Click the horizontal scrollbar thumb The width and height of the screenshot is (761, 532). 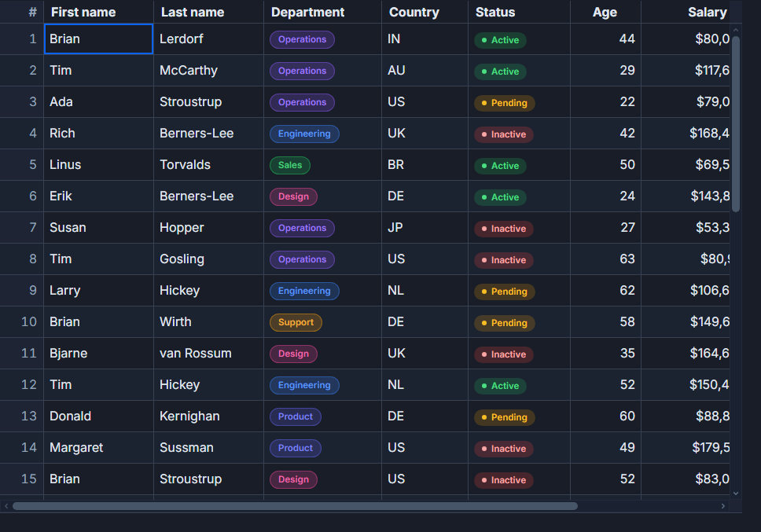[295, 506]
